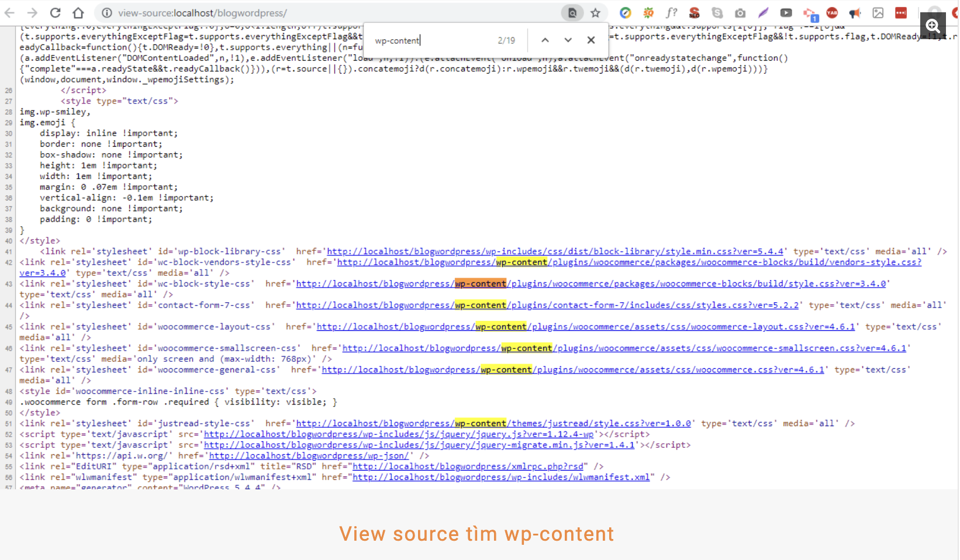Close the find-in-page bar

(591, 40)
